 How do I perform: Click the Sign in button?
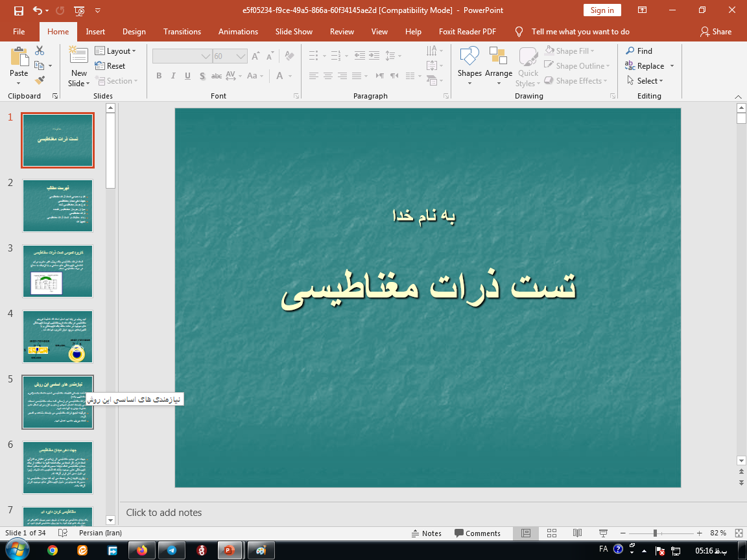tap(602, 10)
